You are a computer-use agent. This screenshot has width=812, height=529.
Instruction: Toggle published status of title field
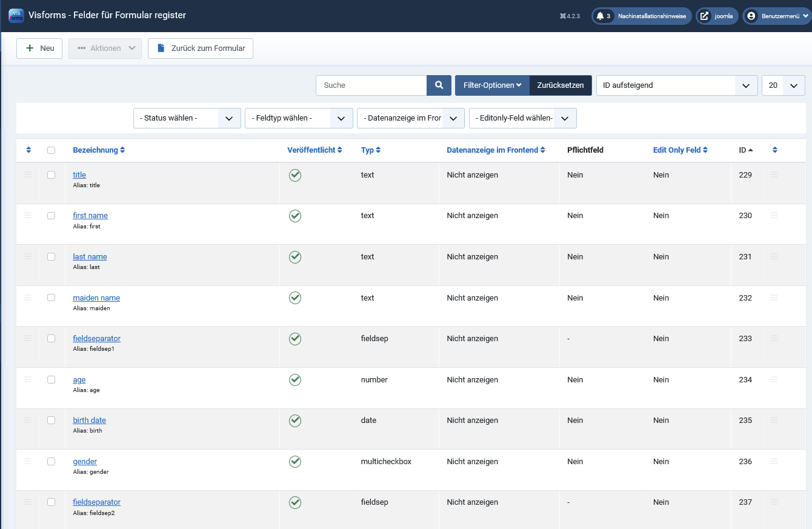click(295, 175)
